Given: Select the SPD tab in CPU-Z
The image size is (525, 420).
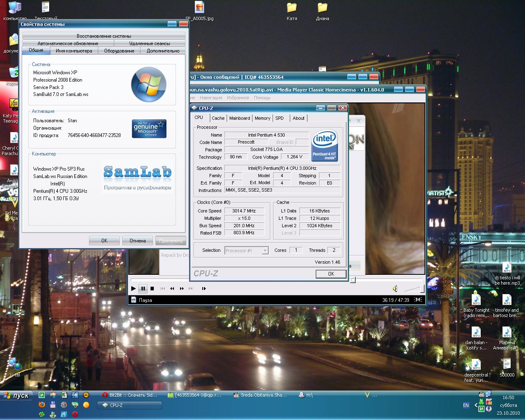Looking at the screenshot, I should pos(280,118).
